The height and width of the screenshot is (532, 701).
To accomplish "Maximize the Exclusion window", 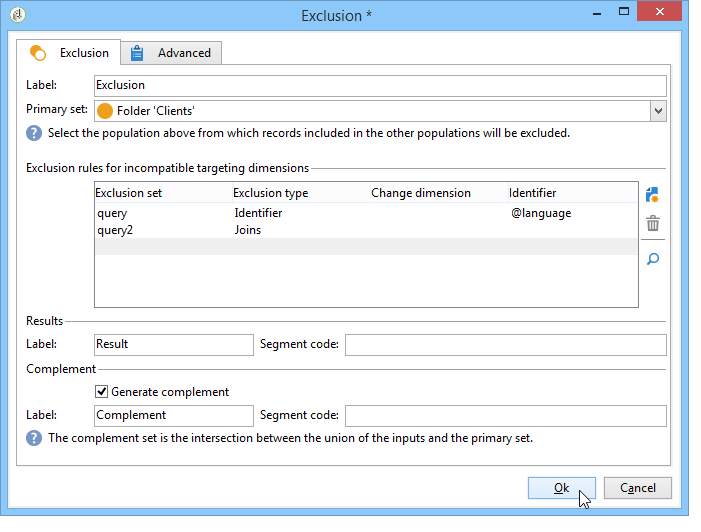I will [x=624, y=12].
